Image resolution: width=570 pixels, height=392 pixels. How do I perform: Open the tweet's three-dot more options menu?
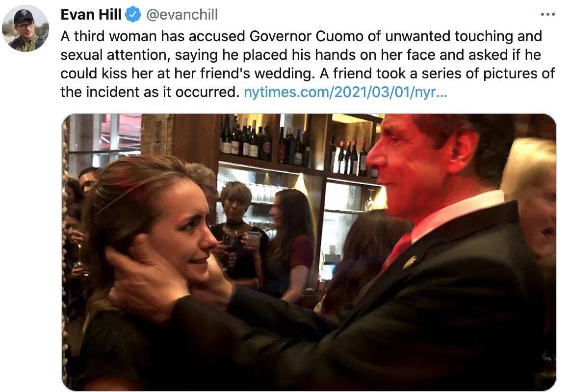[x=548, y=15]
